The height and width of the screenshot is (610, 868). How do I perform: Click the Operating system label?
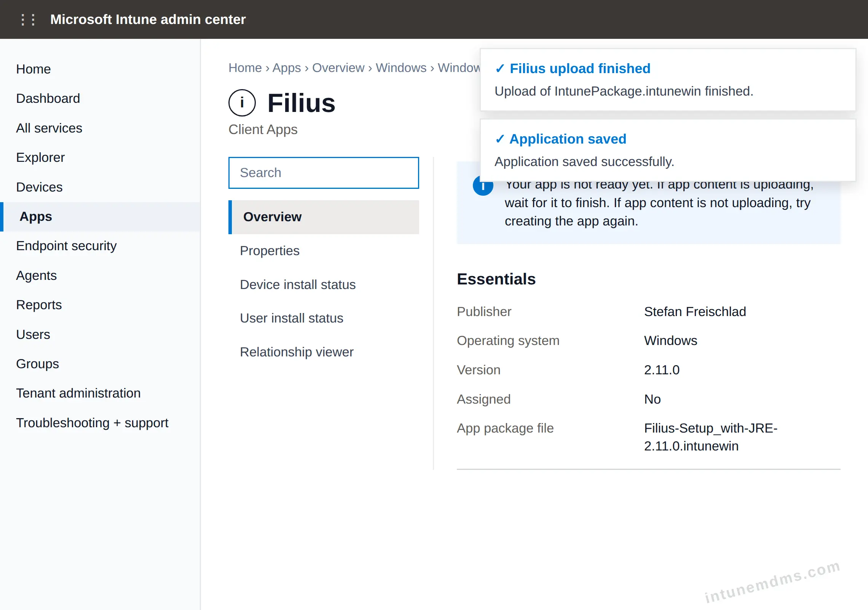(x=508, y=340)
